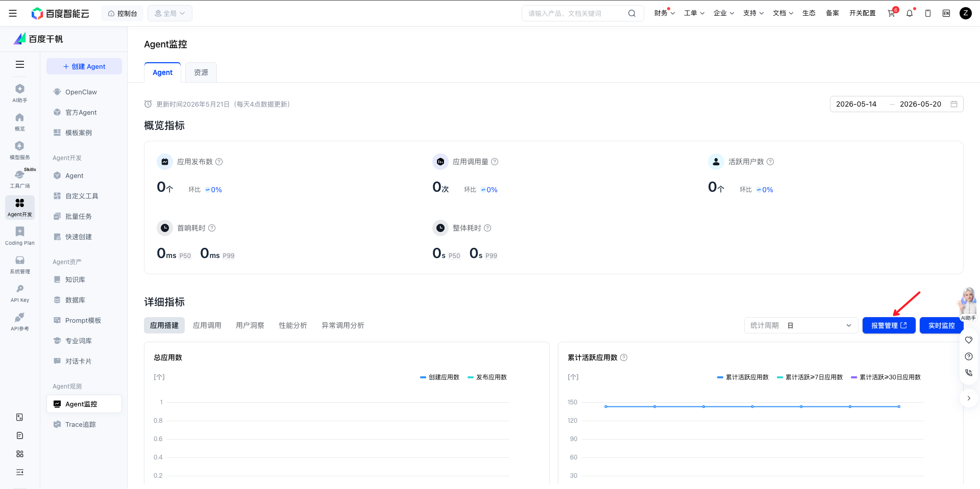Screen dimensions: 980x489
Task: Open the API Key sidebar icon
Action: (x=20, y=293)
